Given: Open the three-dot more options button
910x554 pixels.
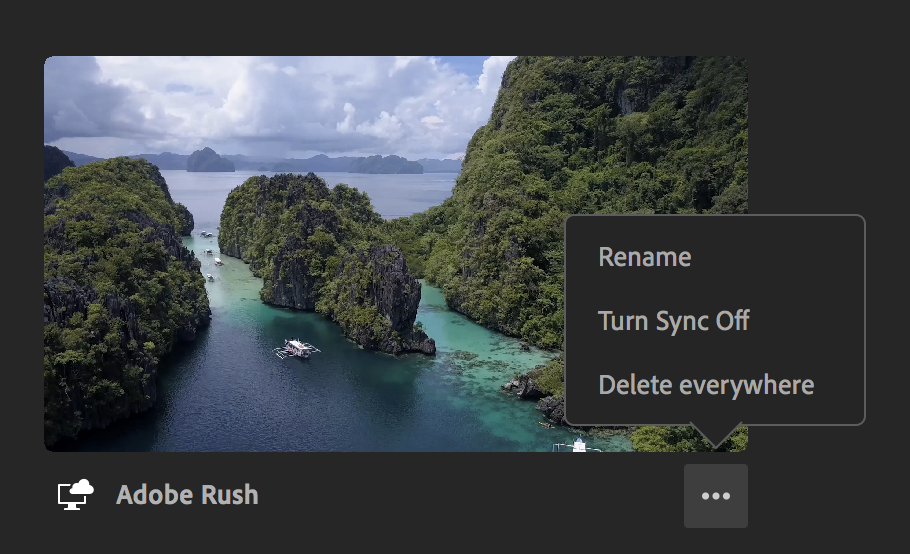Looking at the screenshot, I should point(715,496).
